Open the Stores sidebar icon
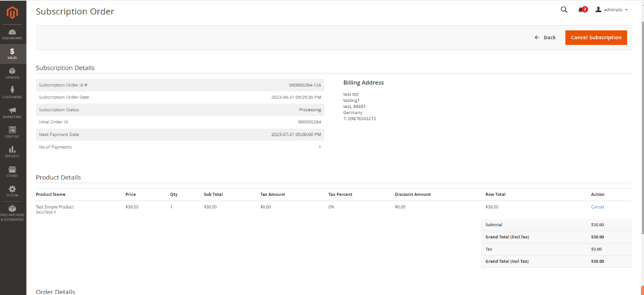 point(12,172)
